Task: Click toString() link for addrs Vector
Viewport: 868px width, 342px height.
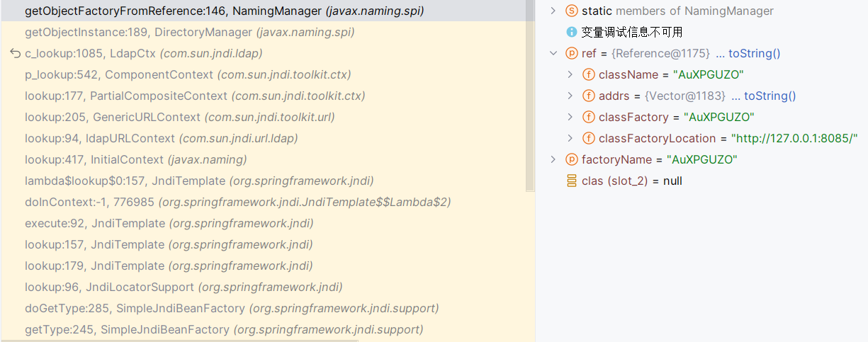Action: (x=770, y=96)
